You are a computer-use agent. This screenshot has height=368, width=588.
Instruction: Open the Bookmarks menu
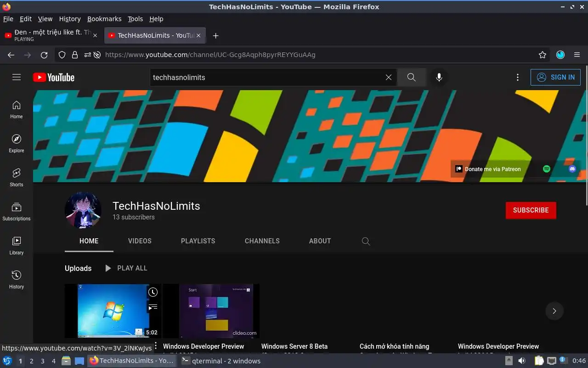(104, 19)
